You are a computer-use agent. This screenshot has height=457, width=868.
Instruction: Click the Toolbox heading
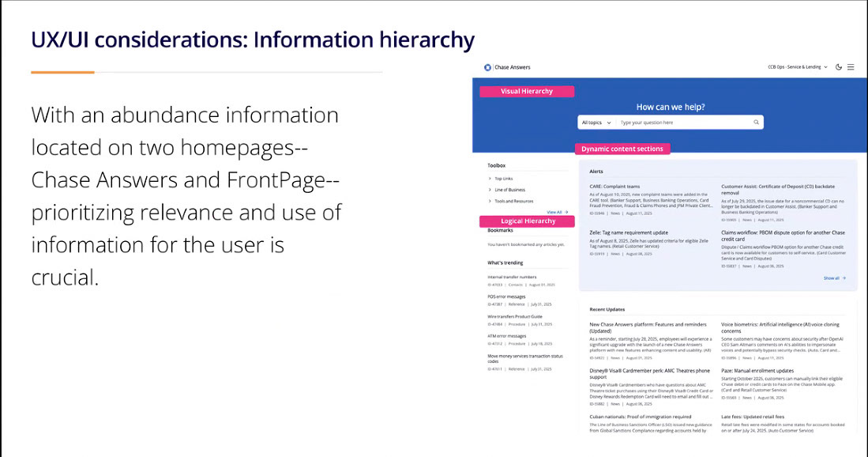click(x=496, y=165)
